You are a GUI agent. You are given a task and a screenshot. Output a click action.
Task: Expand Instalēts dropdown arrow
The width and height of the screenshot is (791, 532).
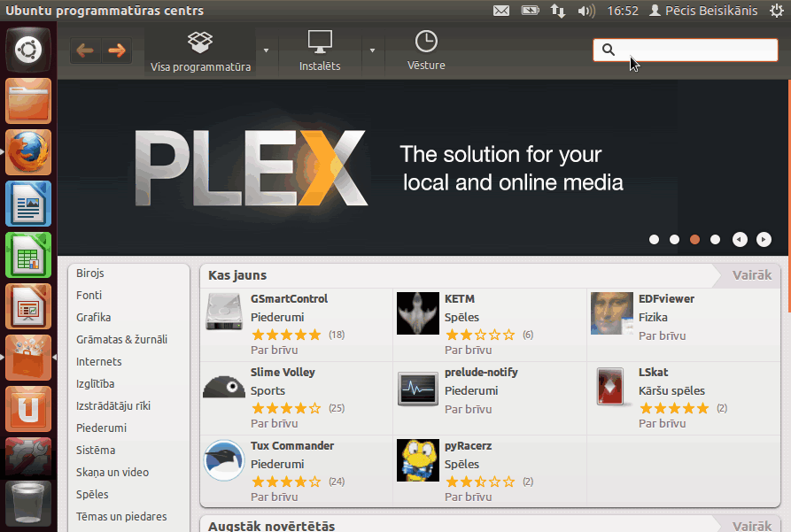click(372, 50)
